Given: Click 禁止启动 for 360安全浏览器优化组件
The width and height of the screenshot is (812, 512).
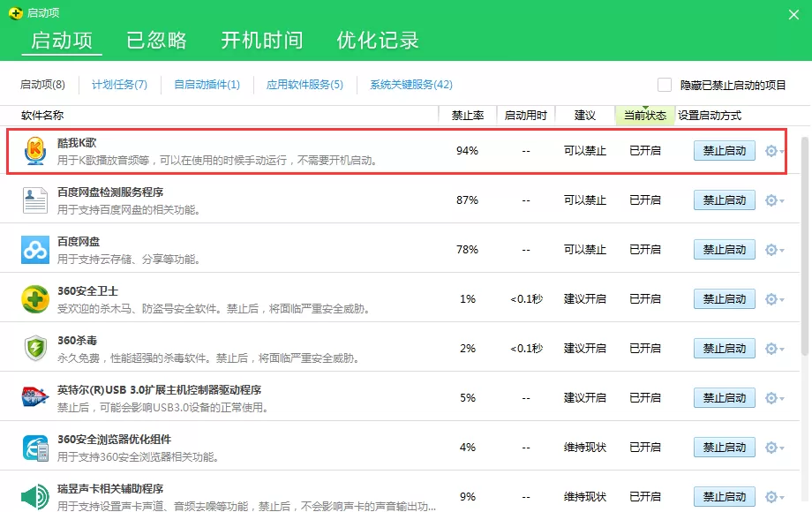Looking at the screenshot, I should click(725, 448).
